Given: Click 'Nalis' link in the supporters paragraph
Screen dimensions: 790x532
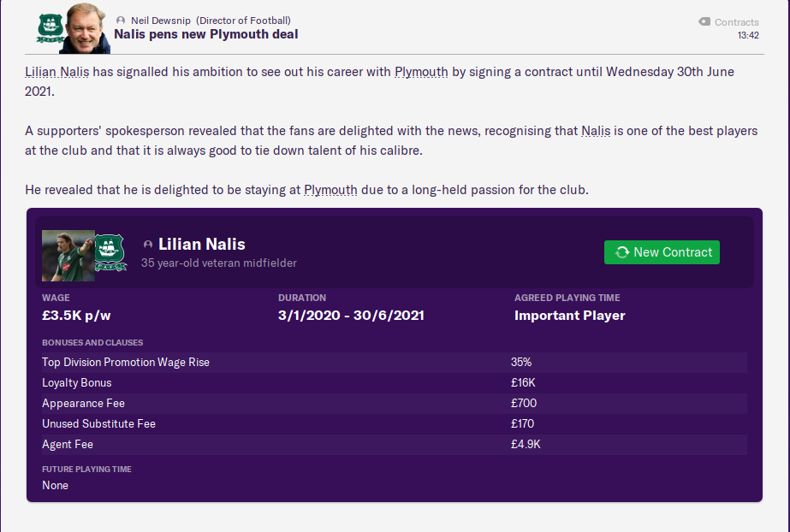Looking at the screenshot, I should coord(597,131).
